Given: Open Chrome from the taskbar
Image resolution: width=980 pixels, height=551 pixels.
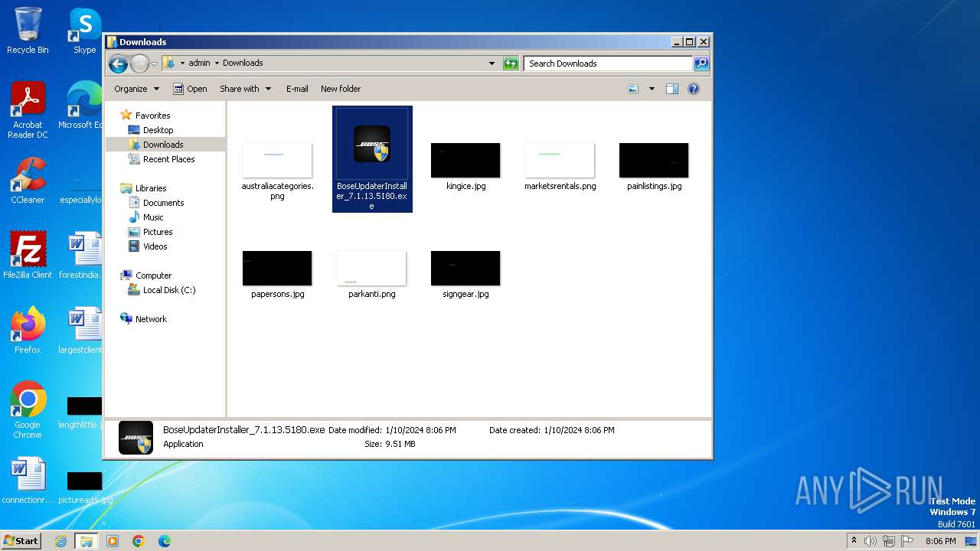Looking at the screenshot, I should [139, 541].
